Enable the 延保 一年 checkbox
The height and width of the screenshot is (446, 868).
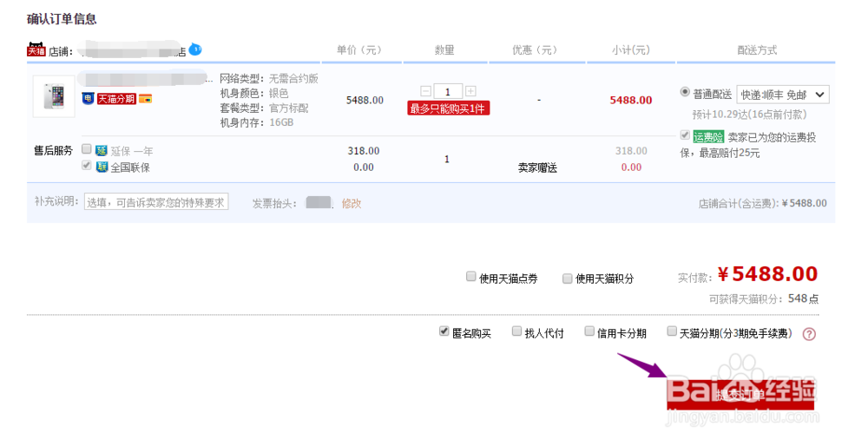pos(87,149)
